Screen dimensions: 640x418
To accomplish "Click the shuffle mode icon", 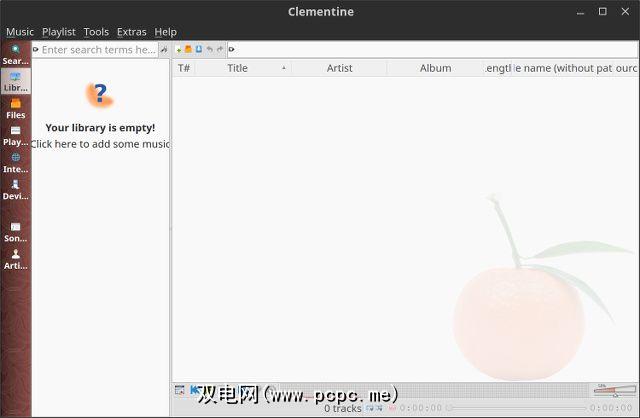I will coord(379,408).
